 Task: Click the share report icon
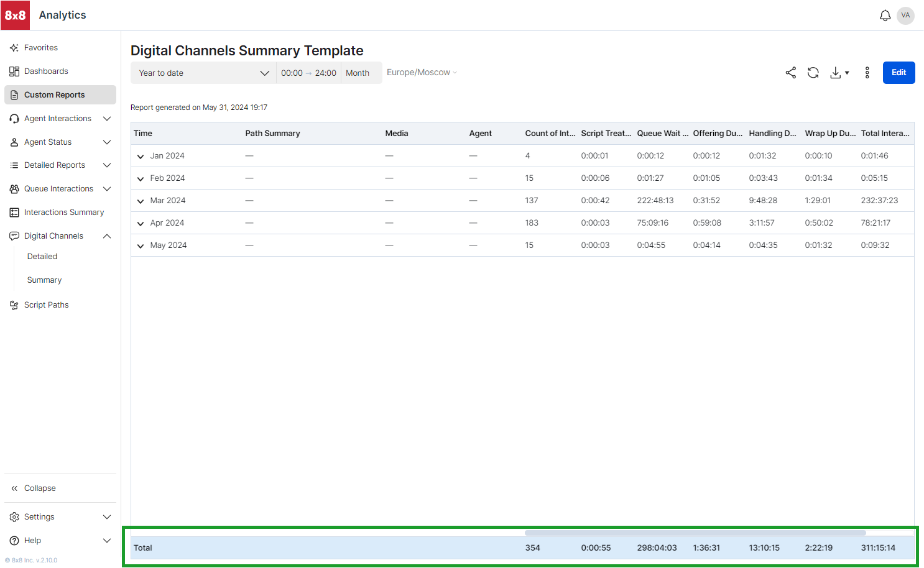point(790,73)
